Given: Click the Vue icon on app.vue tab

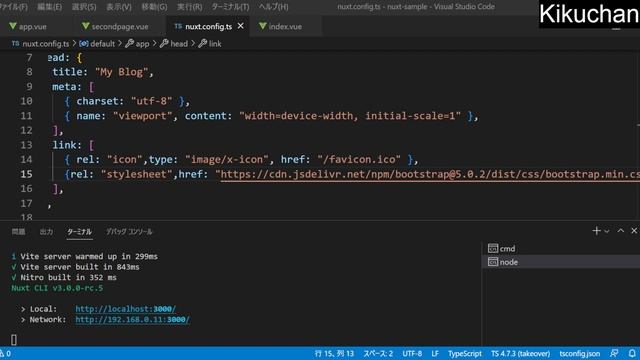Looking at the screenshot, I should coord(13,26).
